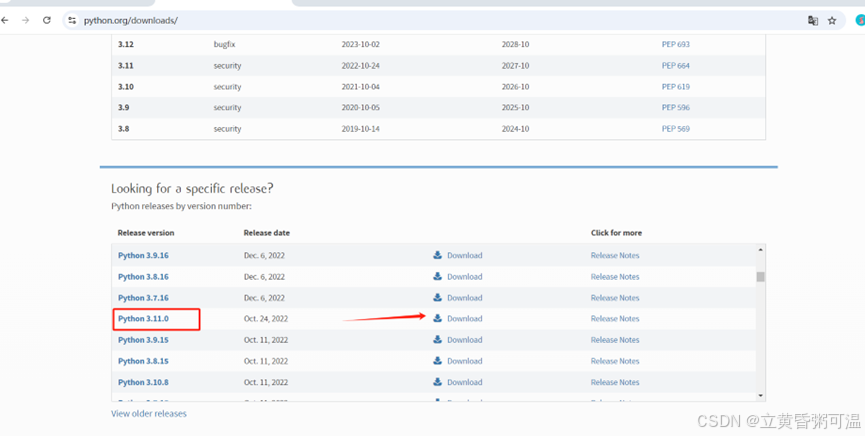Click the translate page icon
The image size is (865, 436).
(x=813, y=20)
